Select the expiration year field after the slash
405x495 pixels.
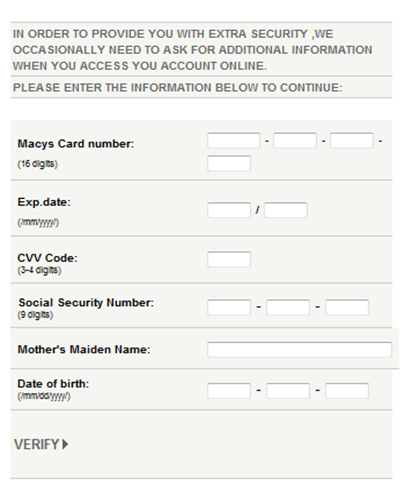(x=286, y=210)
